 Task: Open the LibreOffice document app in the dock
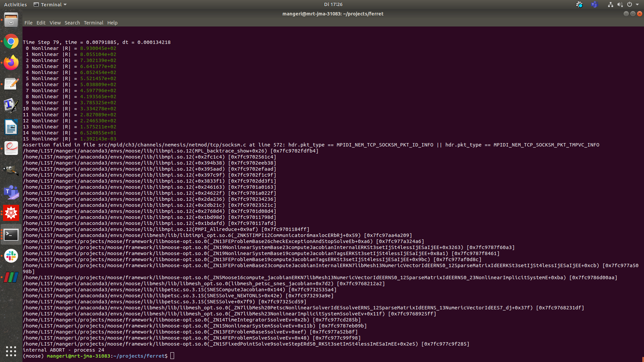click(11, 127)
